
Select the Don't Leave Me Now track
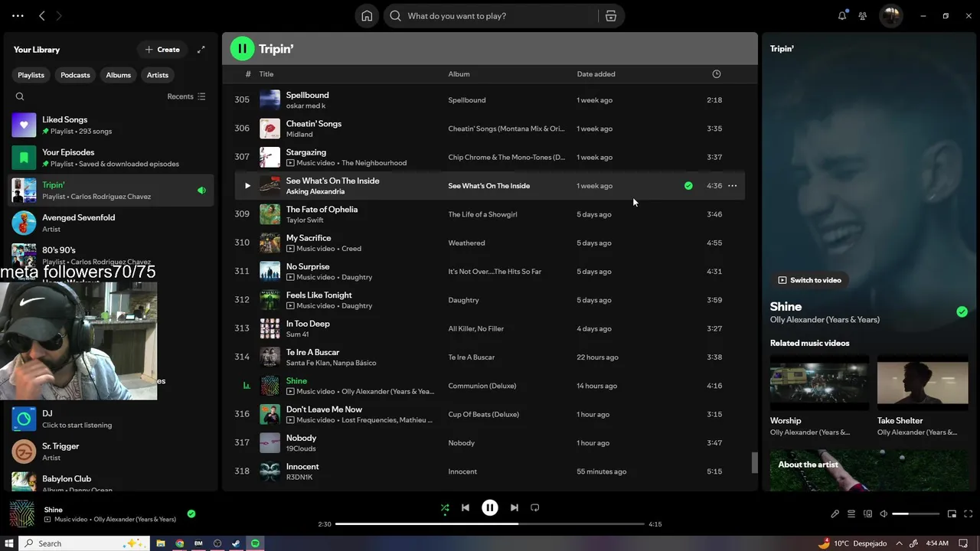pyautogui.click(x=489, y=415)
